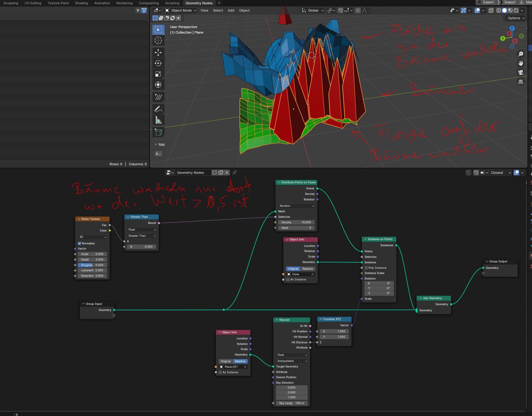Choose the Scale tool icon
Viewport: 532px width, 416px height.
[158, 74]
